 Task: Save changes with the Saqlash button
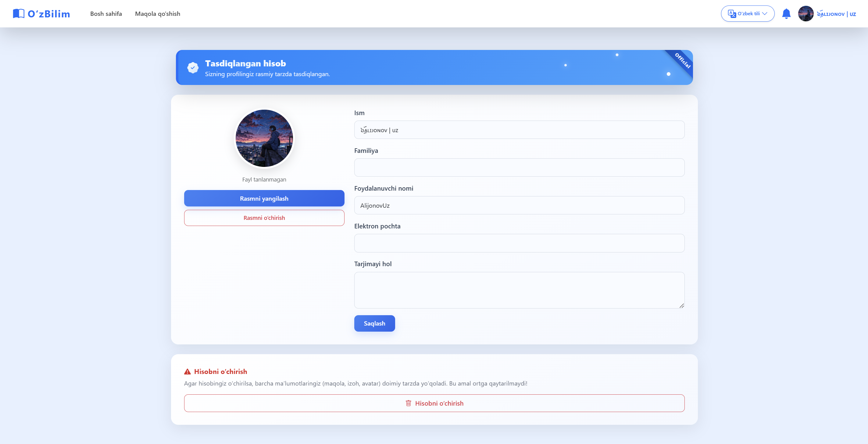tap(374, 323)
